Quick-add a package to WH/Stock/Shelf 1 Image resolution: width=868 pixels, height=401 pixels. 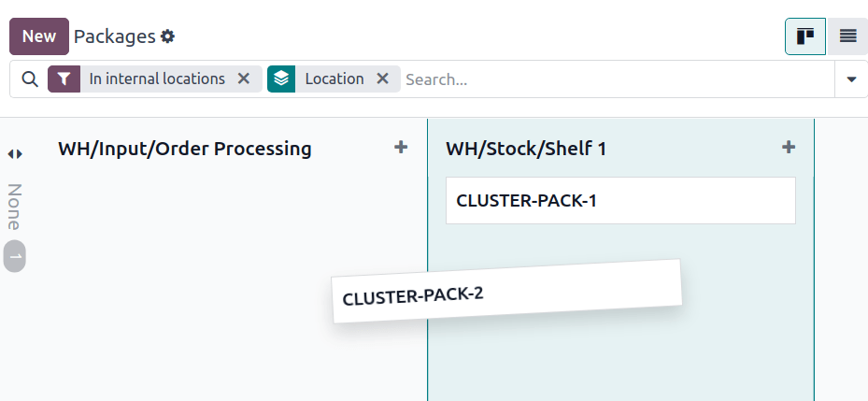pos(788,147)
